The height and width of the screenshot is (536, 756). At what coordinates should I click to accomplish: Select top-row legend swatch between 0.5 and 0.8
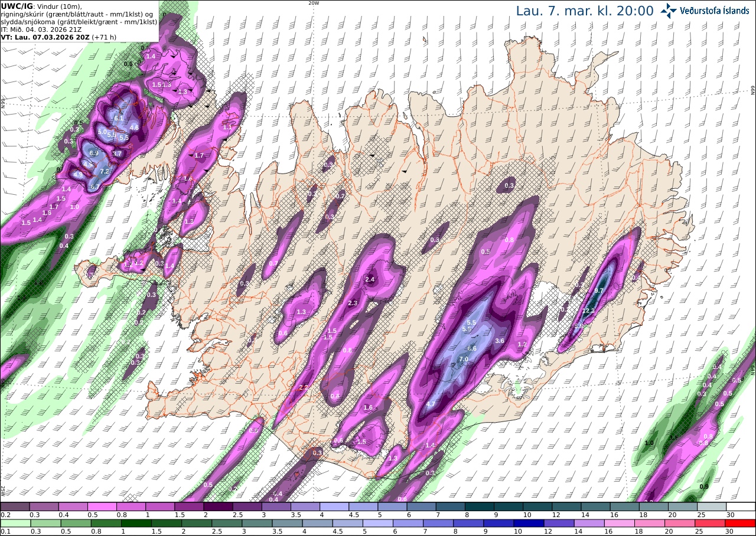[x=102, y=506]
